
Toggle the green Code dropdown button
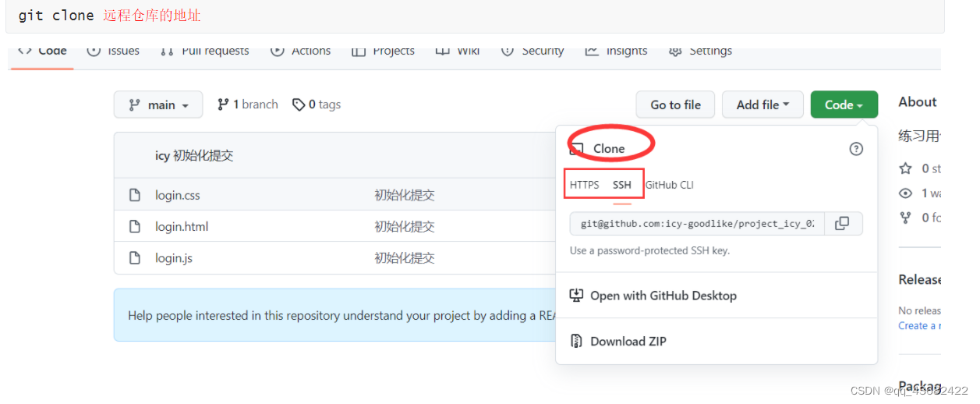point(844,105)
